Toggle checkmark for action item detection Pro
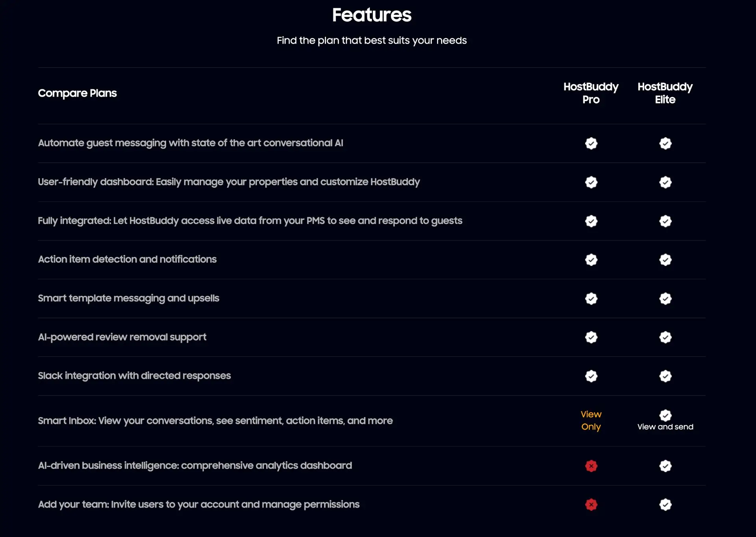The height and width of the screenshot is (537, 756). click(x=591, y=259)
